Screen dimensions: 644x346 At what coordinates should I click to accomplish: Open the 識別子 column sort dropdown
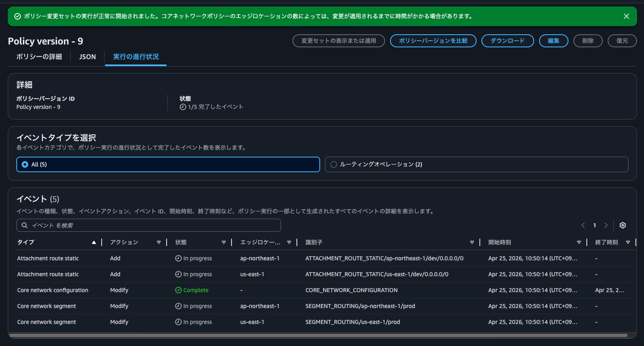(472, 242)
